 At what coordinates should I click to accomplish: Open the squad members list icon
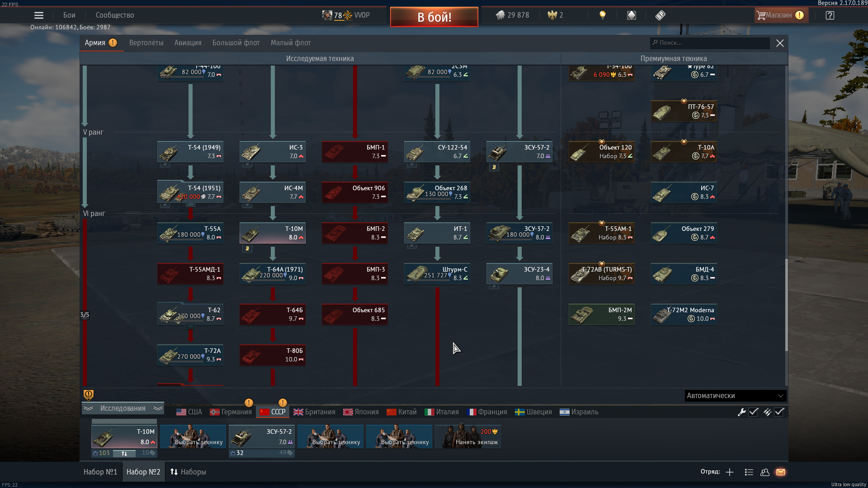[749, 472]
